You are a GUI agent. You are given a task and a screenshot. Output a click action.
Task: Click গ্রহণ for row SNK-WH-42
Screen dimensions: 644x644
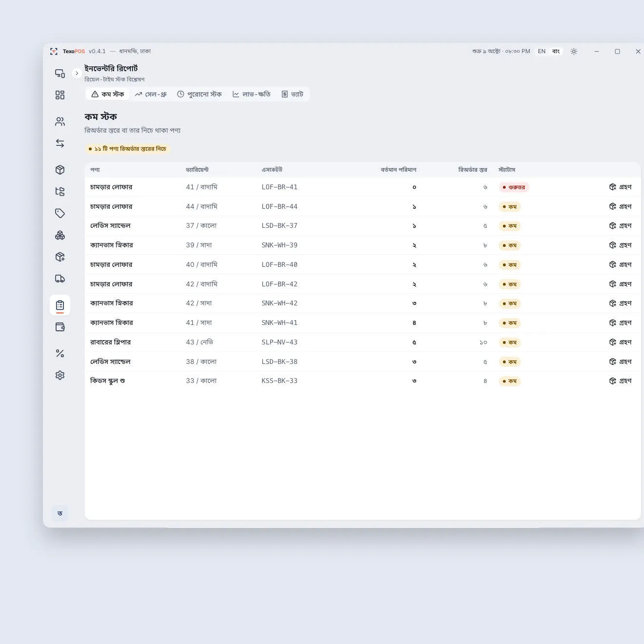click(621, 303)
